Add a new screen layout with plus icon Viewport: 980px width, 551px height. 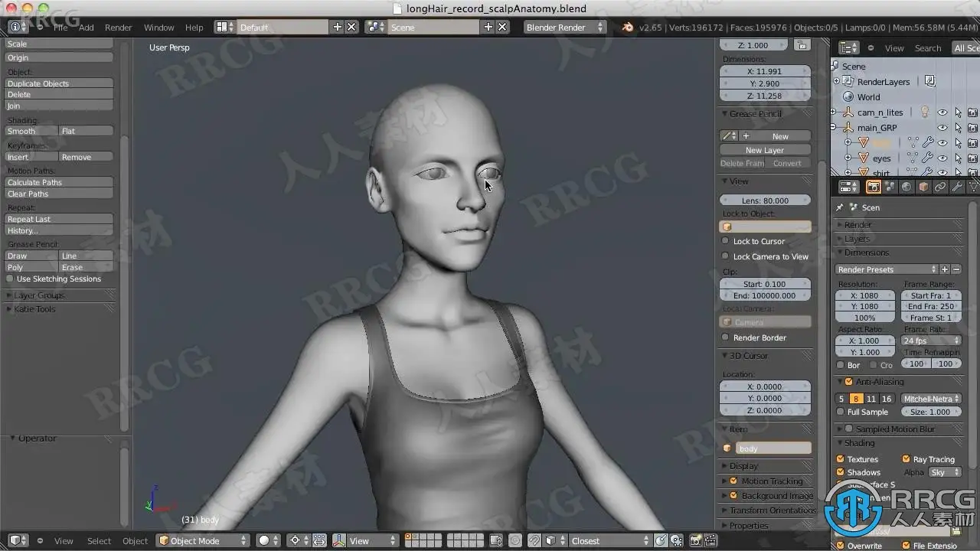click(x=338, y=27)
